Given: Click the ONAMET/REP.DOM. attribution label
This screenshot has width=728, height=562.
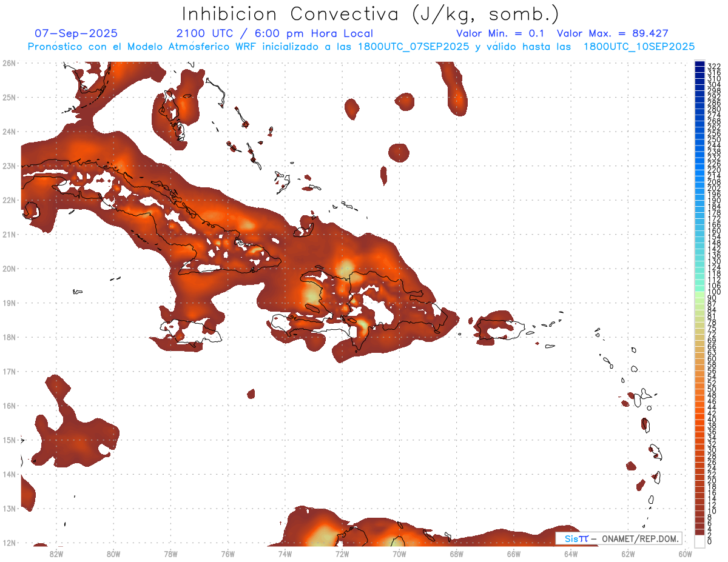Looking at the screenshot, I should coord(639,538).
